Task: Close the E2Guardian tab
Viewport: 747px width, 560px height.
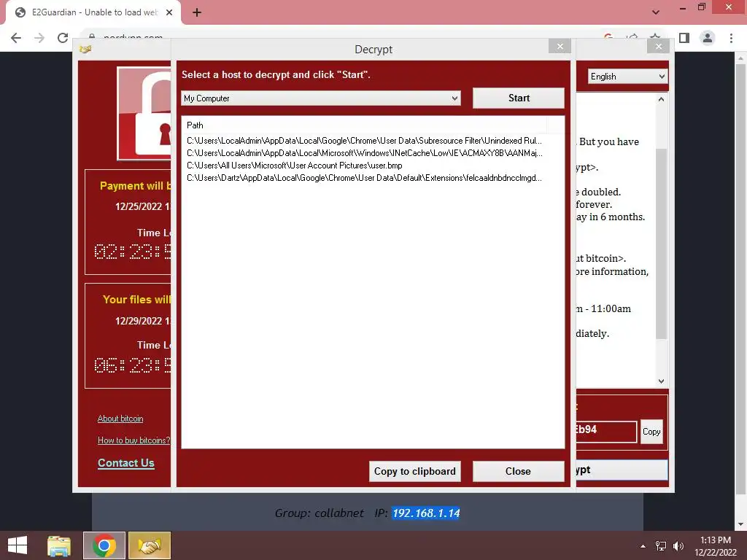Action: (169, 12)
